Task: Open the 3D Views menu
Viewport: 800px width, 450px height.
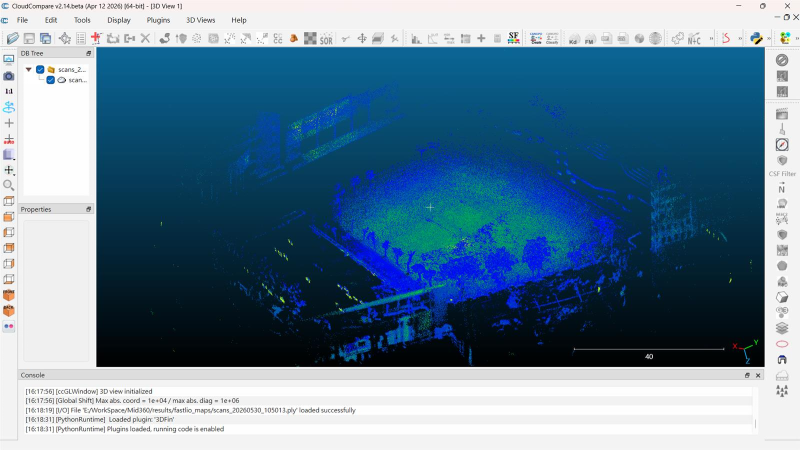Action: (x=201, y=20)
